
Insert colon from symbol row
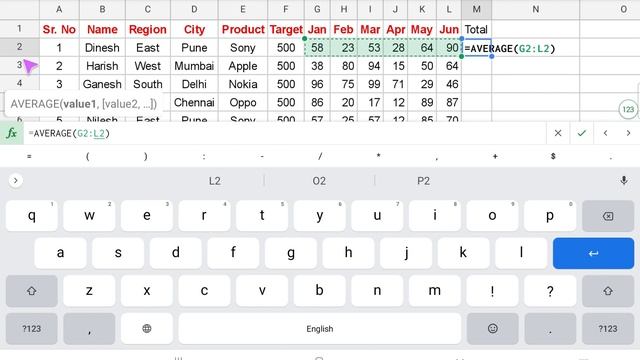204,156
